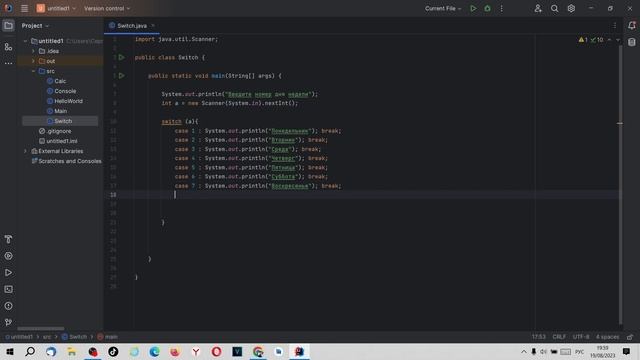Open the Build hammer tool window

point(8,239)
